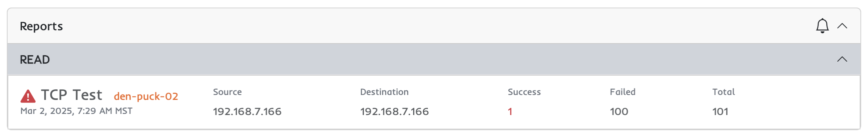Select the destination IP value
This screenshot has height=140, width=868.
tap(395, 112)
